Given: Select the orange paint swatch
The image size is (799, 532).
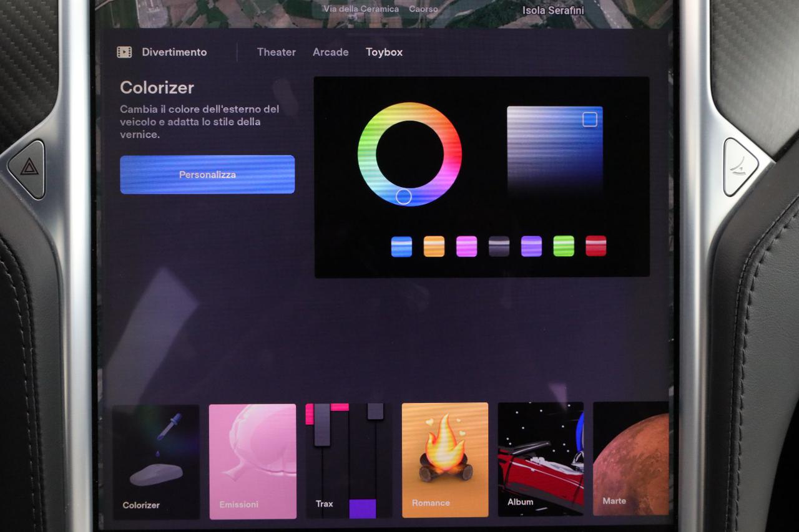Looking at the screenshot, I should [434, 246].
